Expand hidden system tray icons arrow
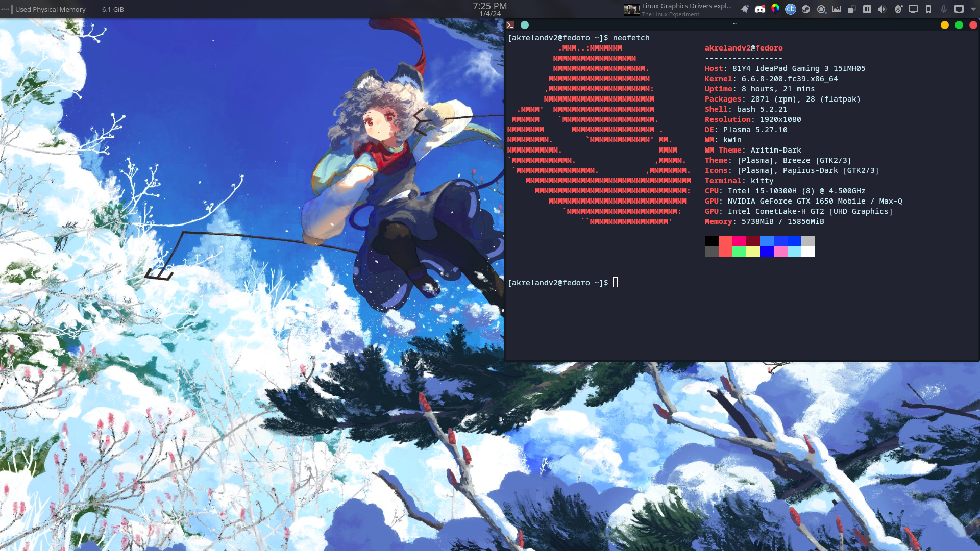This screenshot has width=980, height=551. point(973,9)
